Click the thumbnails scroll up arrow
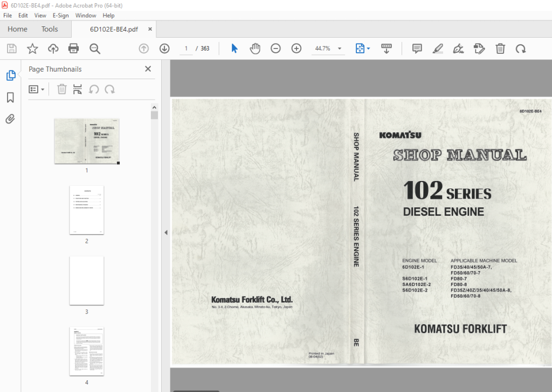552x392 pixels. point(154,107)
